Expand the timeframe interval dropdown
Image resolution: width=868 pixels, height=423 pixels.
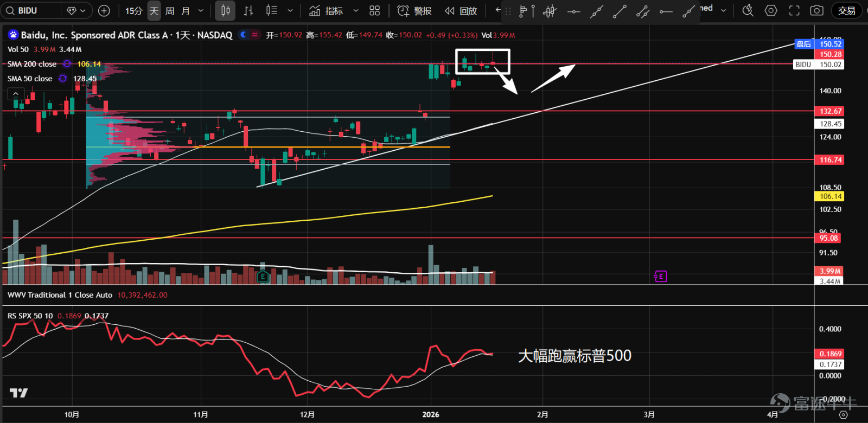point(201,10)
